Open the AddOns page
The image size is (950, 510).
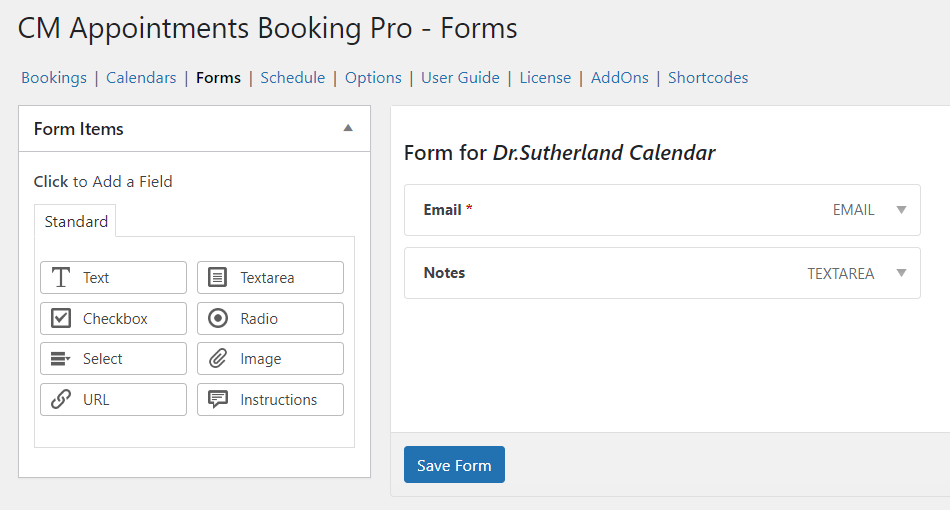pyautogui.click(x=620, y=78)
